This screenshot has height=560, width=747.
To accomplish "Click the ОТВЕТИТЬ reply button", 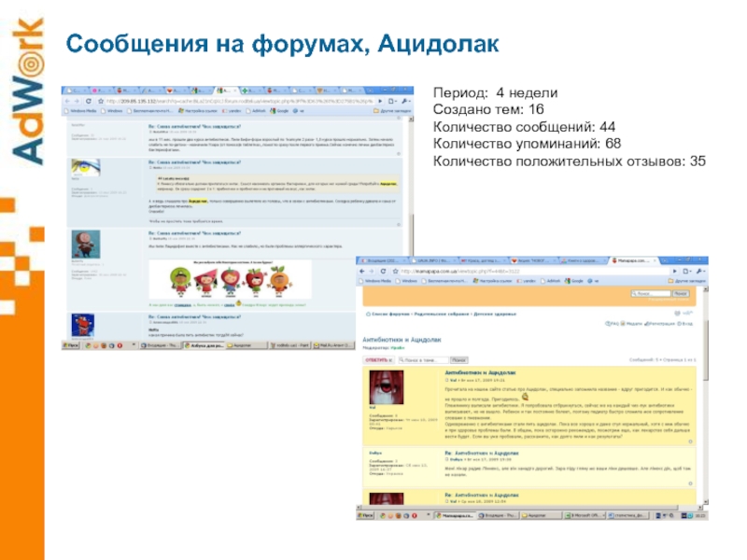I will pos(379,360).
